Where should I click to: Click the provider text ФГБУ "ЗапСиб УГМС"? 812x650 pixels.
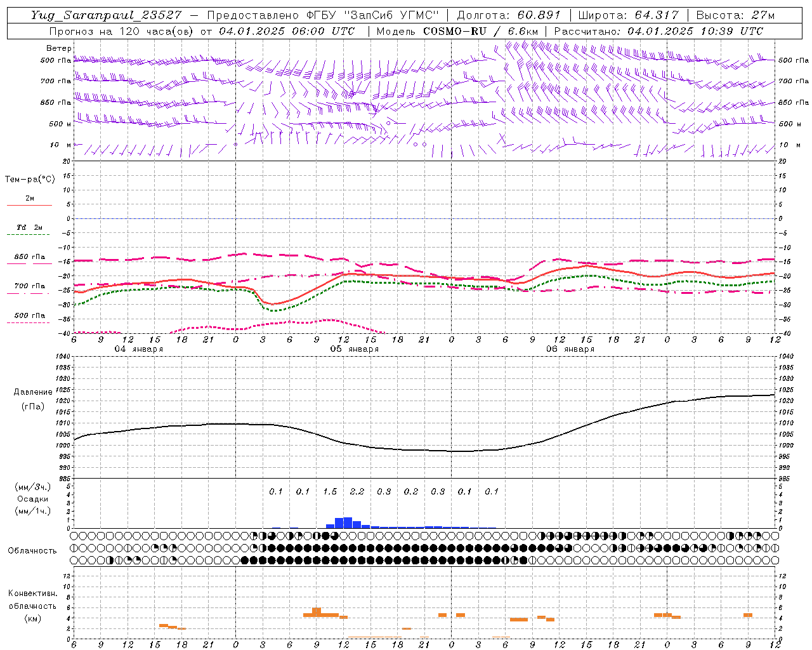pos(372,15)
